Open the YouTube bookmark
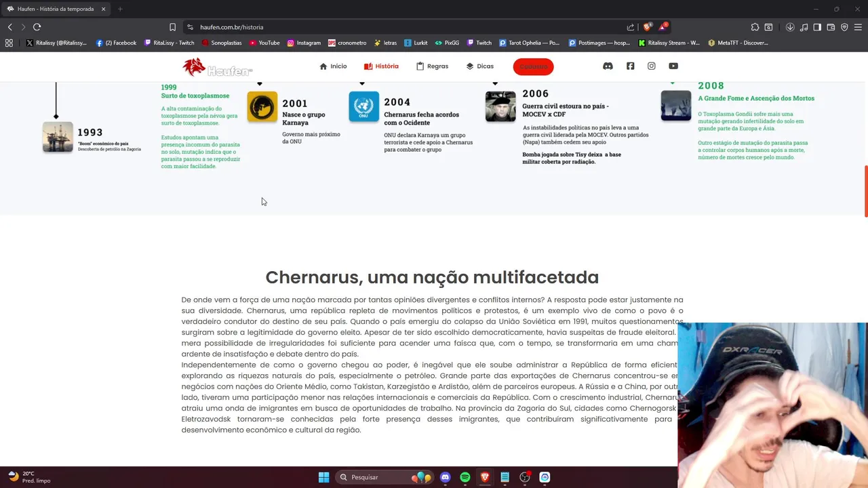Screen dimensions: 868x488 coord(264,43)
